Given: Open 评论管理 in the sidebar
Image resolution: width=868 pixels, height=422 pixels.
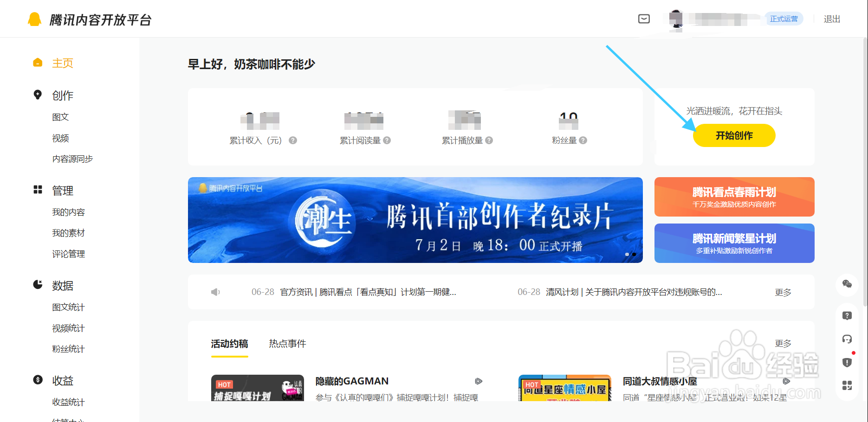Looking at the screenshot, I should pos(68,254).
